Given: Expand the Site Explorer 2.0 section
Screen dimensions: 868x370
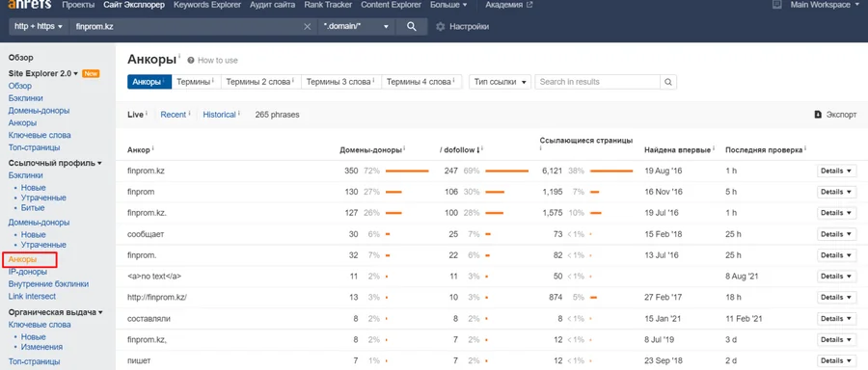Looking at the screenshot, I should pyautogui.click(x=43, y=73).
